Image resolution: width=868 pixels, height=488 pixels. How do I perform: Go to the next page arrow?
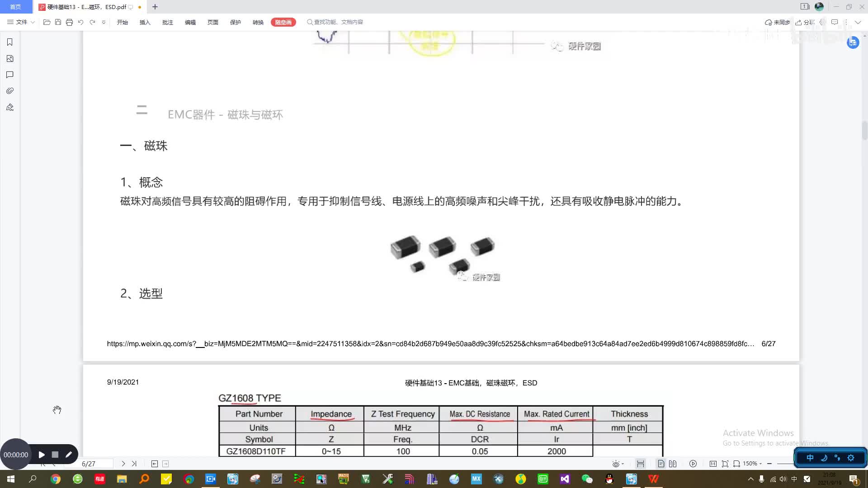tap(123, 464)
